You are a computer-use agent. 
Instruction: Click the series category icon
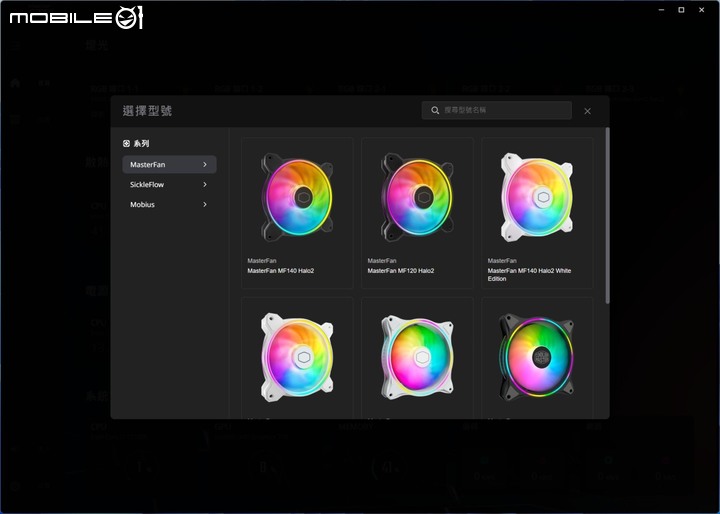click(126, 144)
